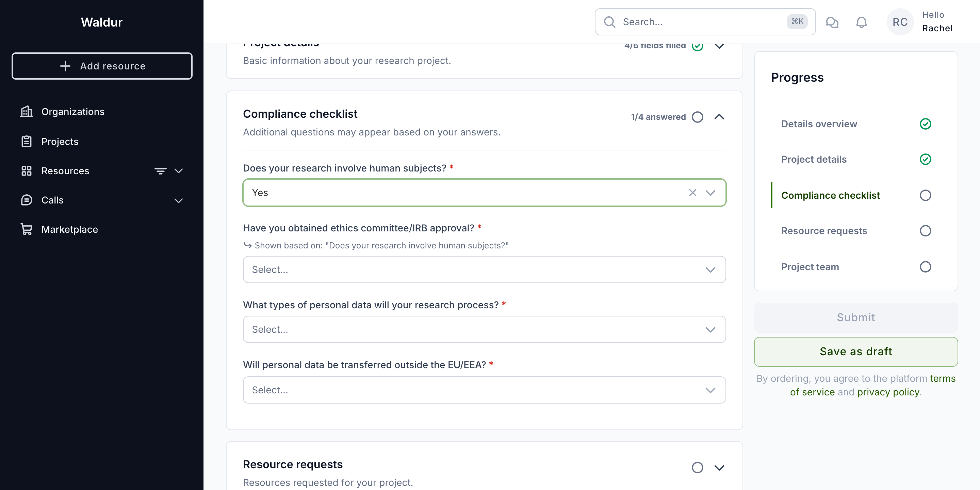The width and height of the screenshot is (980, 490).
Task: Clear the 'Yes' human subjects answer
Action: click(x=692, y=193)
